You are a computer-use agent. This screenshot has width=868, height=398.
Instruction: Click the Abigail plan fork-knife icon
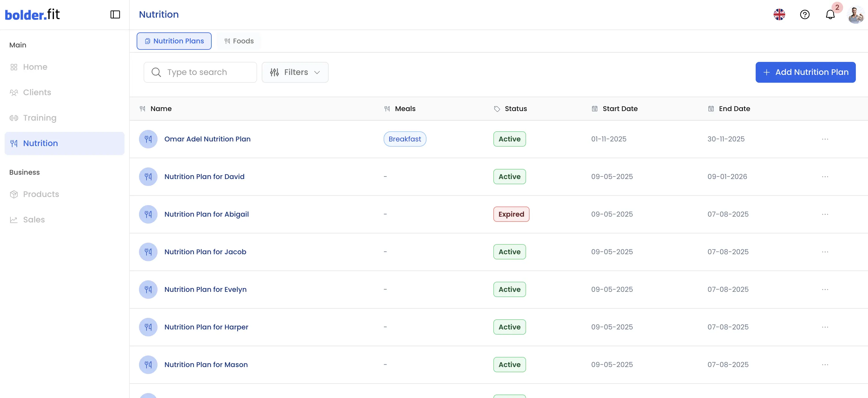[x=148, y=214]
